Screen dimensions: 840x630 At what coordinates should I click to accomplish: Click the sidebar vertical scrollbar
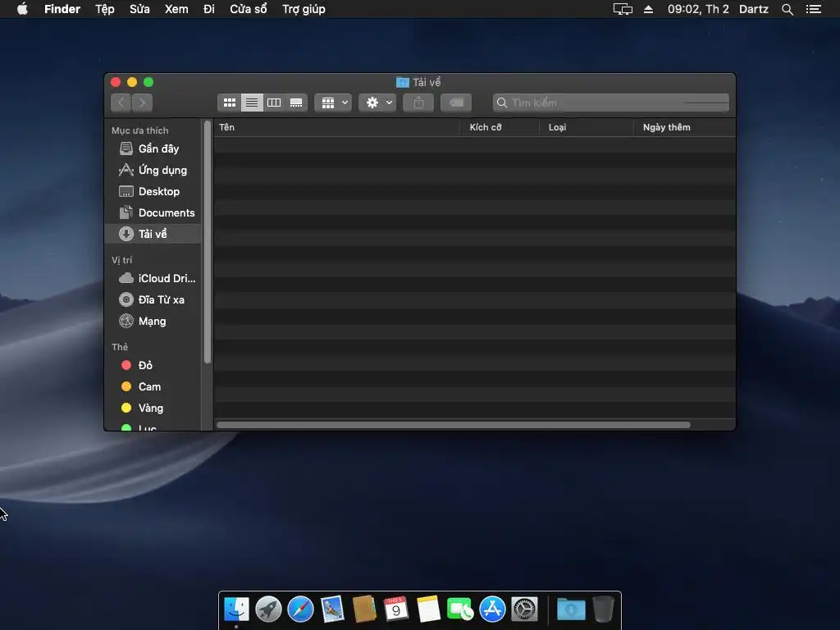pyautogui.click(x=208, y=243)
